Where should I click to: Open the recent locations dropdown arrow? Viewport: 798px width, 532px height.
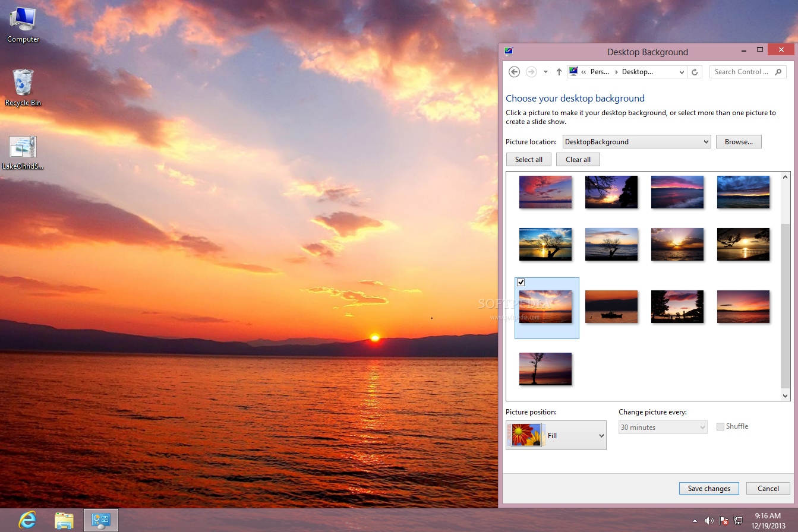[545, 72]
